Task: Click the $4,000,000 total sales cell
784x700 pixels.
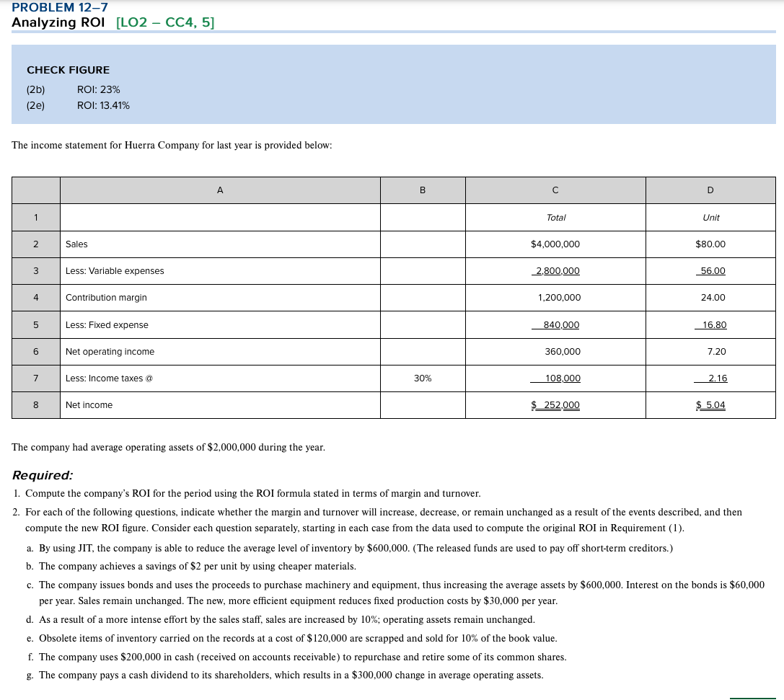Action: [555, 244]
